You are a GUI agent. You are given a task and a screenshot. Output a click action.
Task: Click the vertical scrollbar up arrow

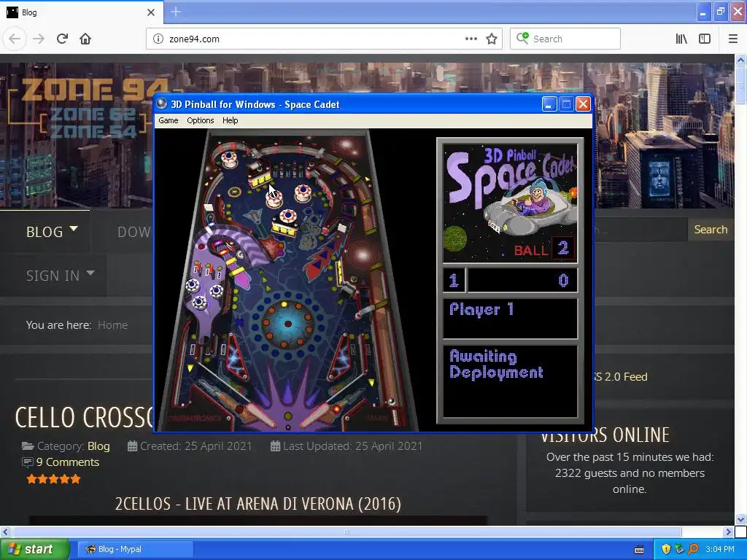tap(740, 60)
